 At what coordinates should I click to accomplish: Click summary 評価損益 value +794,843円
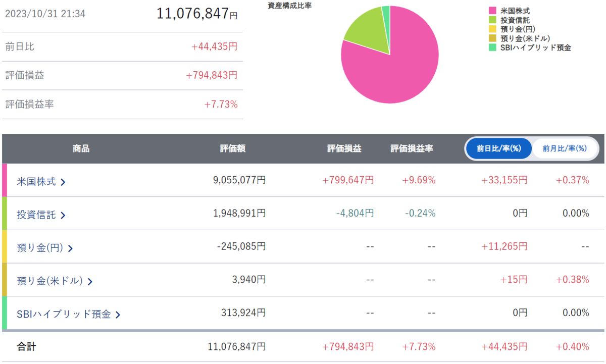point(212,75)
